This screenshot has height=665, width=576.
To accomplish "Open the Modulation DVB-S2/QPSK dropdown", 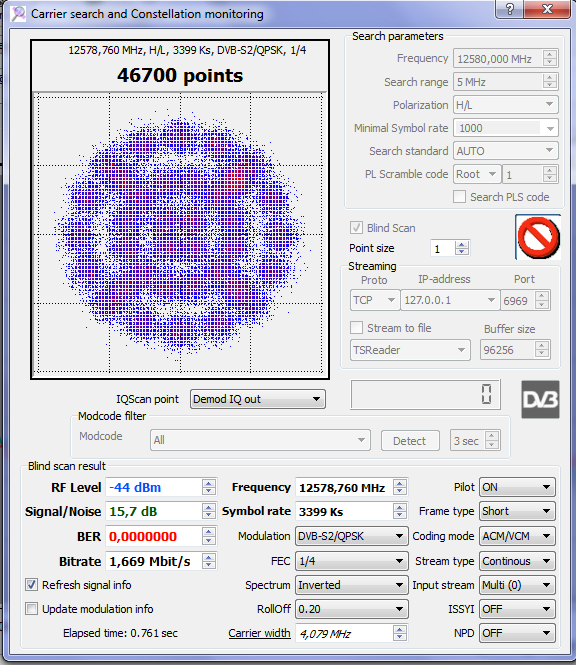I will click(x=352, y=536).
